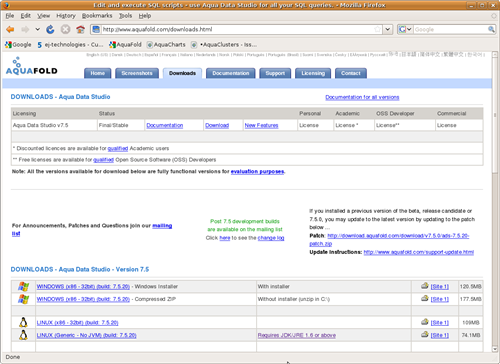The width and height of the screenshot is (500, 364).
Task: Click the bookmark star in address bar
Action: (377, 29)
